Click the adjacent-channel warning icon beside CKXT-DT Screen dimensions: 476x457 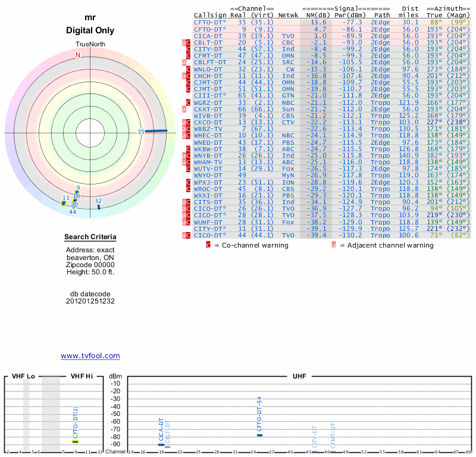tap(184, 109)
